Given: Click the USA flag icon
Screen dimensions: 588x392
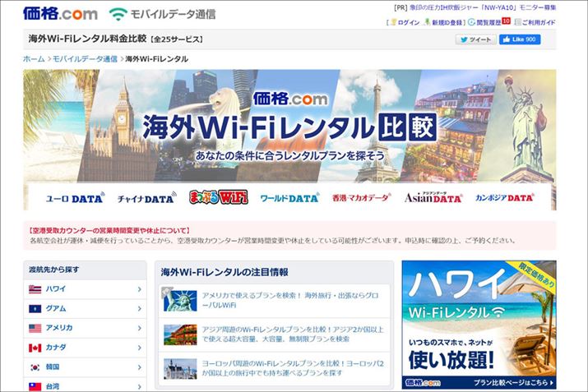Looking at the screenshot, I should (35, 328).
